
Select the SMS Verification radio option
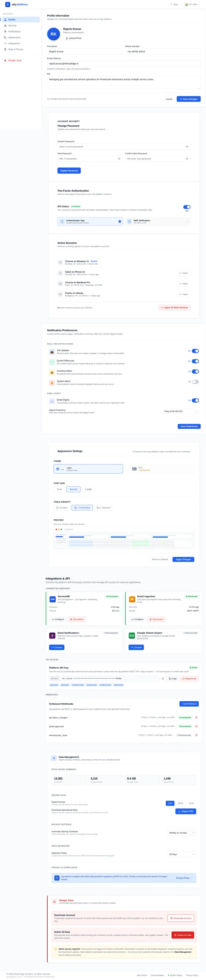[x=187, y=221]
